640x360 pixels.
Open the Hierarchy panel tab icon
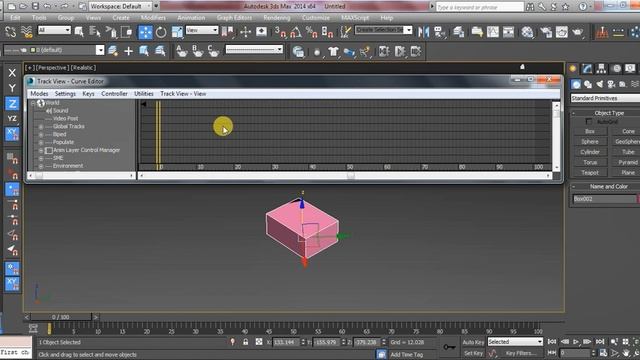click(601, 69)
